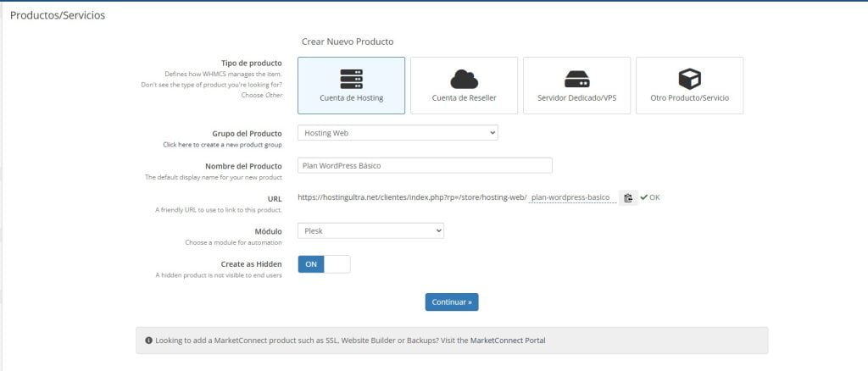The height and width of the screenshot is (371, 868).
Task: Select the Otro Producto/Servicio box icon
Action: (x=690, y=79)
